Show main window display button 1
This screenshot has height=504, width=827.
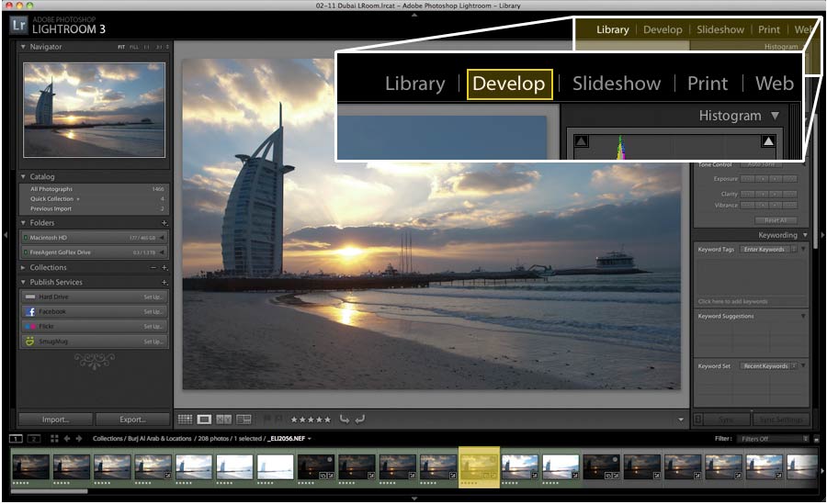(x=16, y=439)
